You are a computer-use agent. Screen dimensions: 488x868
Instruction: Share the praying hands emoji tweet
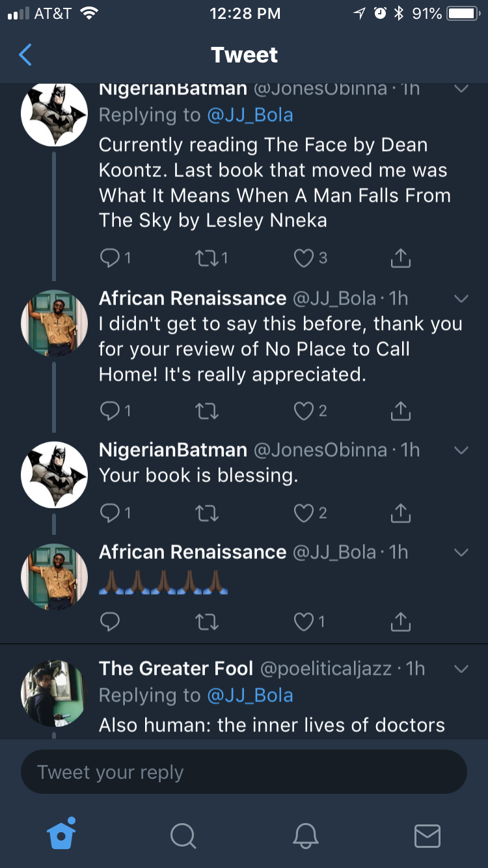coord(401,622)
